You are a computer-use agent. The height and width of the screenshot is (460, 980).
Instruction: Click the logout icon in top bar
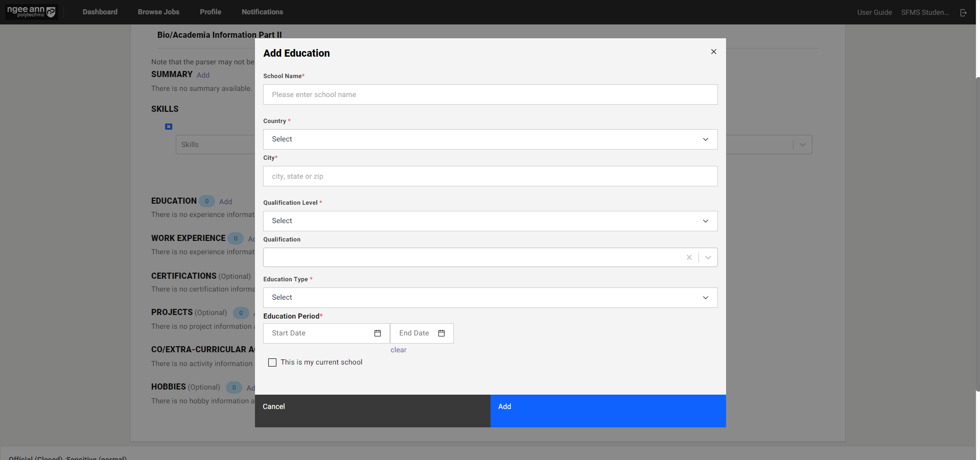coord(963,12)
